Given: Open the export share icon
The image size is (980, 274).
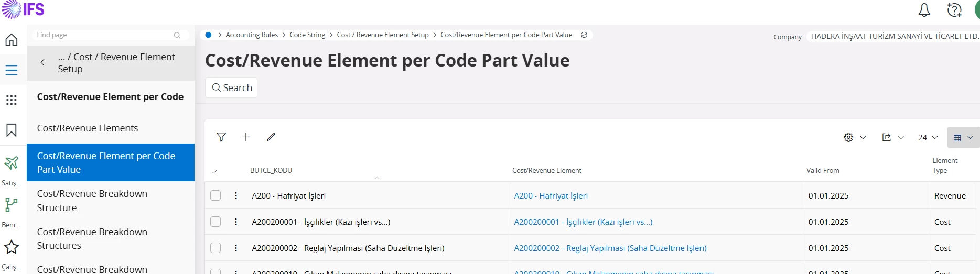Looking at the screenshot, I should 887,137.
